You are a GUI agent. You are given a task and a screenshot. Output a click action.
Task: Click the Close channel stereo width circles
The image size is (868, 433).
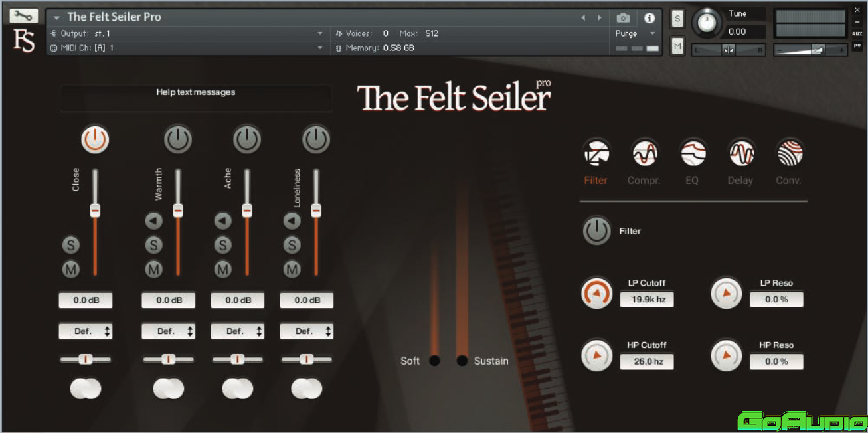[86, 389]
